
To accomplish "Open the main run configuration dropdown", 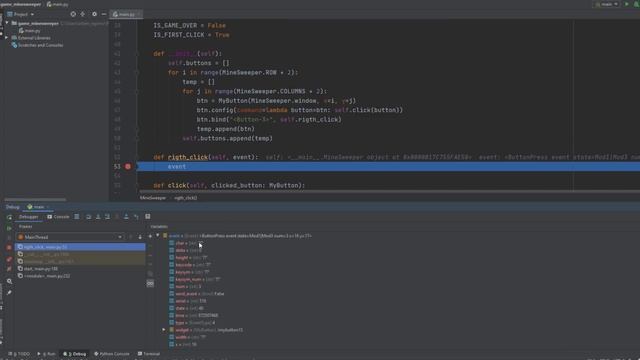I will tap(607, 4).
